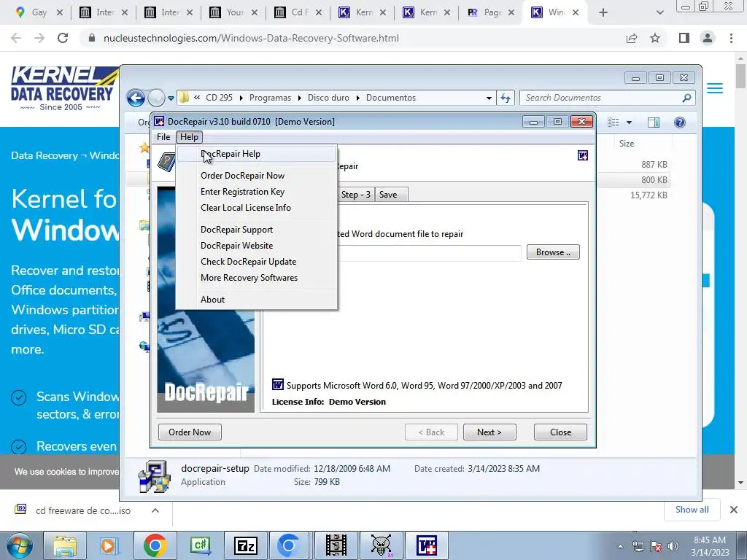
Task: Open the About menu item
Action: (x=257, y=300)
